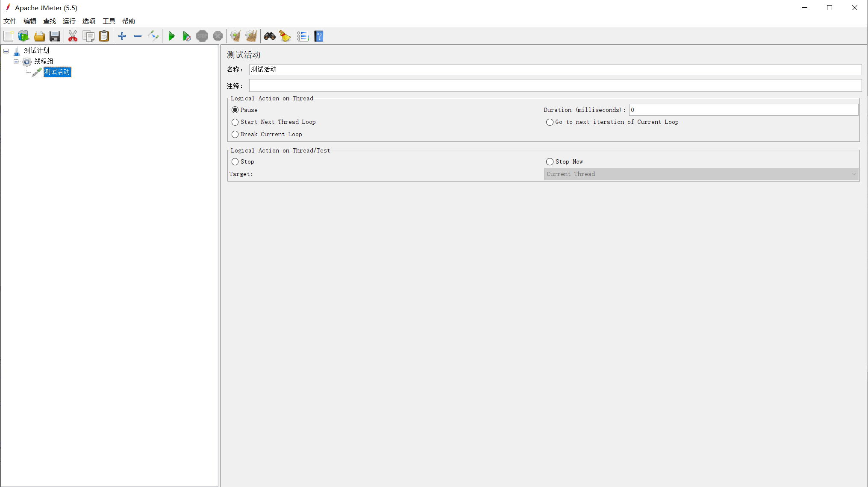This screenshot has height=487, width=868.
Task: Click the Save test plan icon
Action: 55,36
